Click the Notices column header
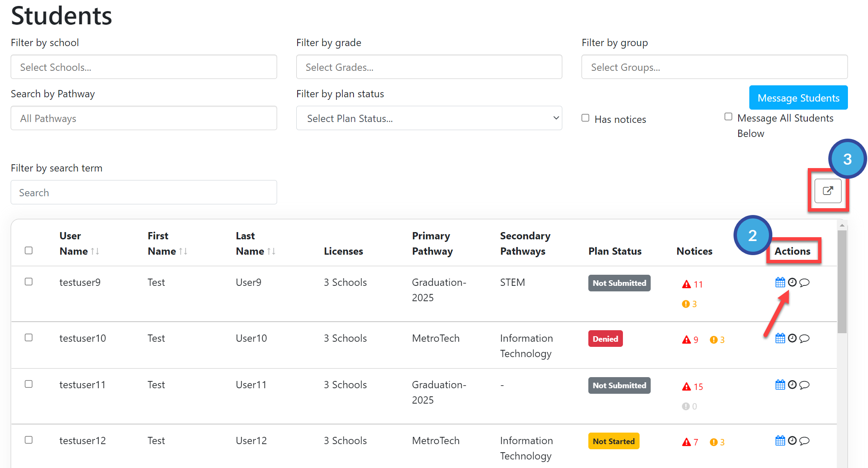Screen dimensions: 868x468 [x=694, y=251]
